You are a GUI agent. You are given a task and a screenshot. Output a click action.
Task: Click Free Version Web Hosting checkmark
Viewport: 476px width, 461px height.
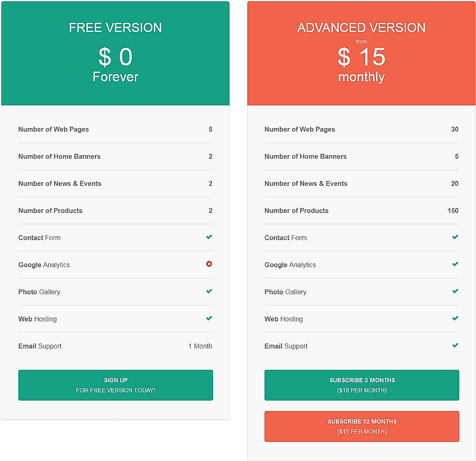[x=209, y=318]
